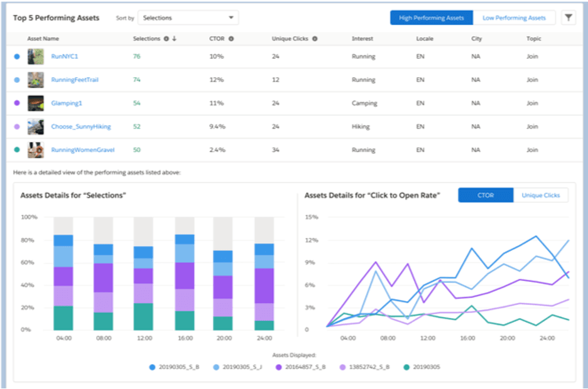Click the Unique Clicks column info icon
588x389 pixels.
pyautogui.click(x=314, y=38)
